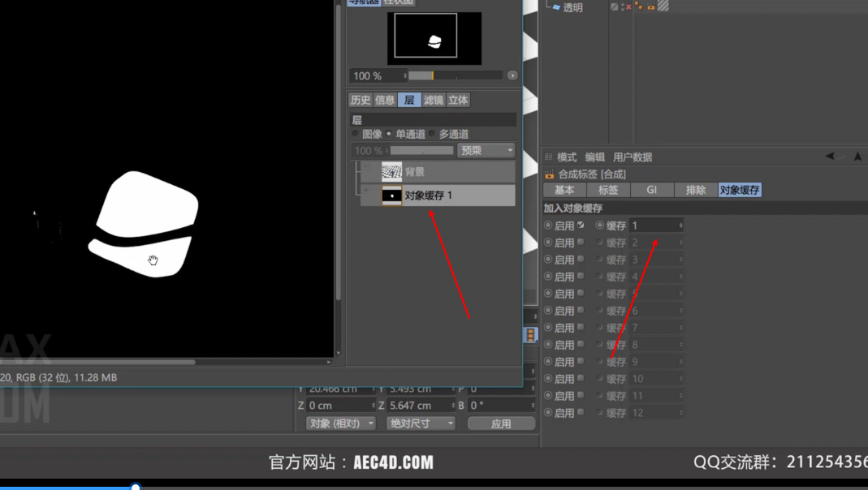This screenshot has height=490, width=868.
Task: Open the 基本 tab of the compositing tag
Action: pos(564,191)
